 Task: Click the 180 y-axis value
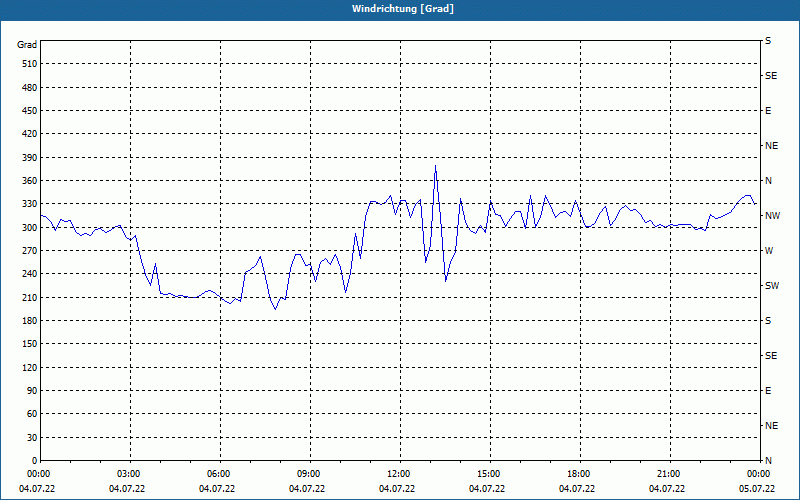[x=30, y=321]
